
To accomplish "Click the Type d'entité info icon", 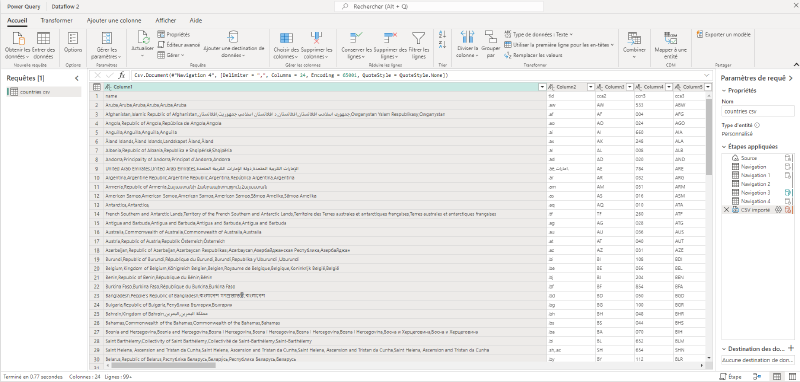I will pyautogui.click(x=757, y=125).
